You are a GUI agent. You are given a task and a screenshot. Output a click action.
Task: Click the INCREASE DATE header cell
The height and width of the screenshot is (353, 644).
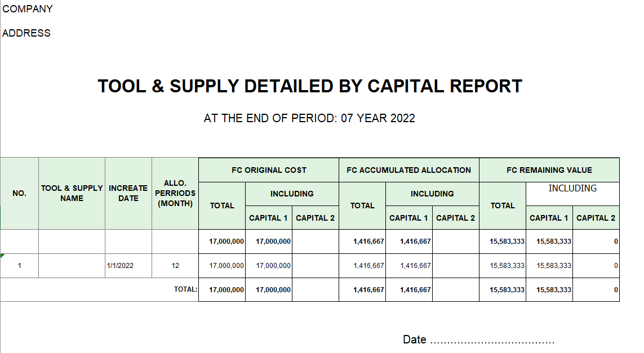pos(128,193)
